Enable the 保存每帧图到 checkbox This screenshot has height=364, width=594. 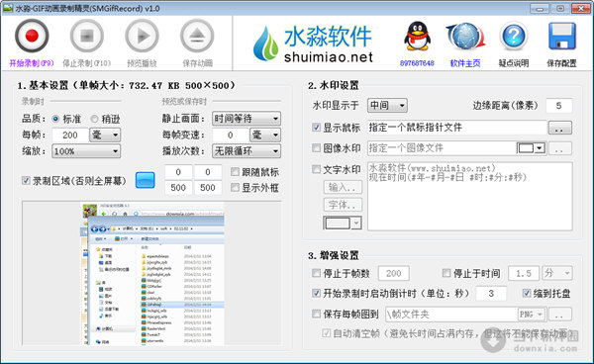pos(317,314)
